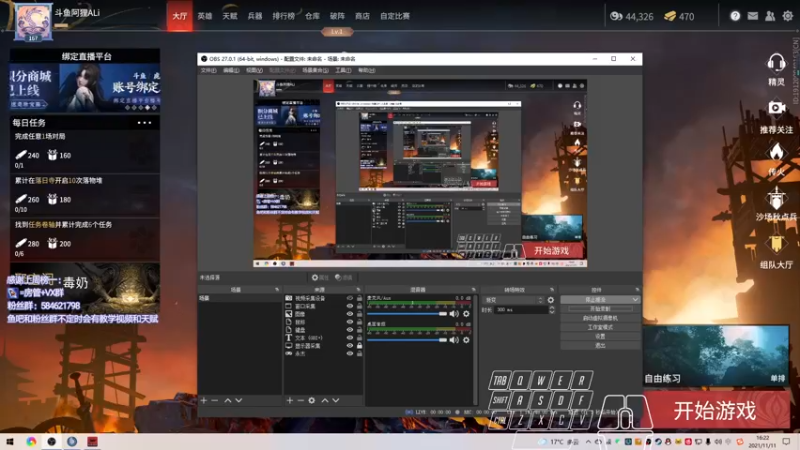Image resolution: width=800 pixels, height=450 pixels.
Task: Click the 自由练习 mode thumbnail
Action: pos(715,356)
